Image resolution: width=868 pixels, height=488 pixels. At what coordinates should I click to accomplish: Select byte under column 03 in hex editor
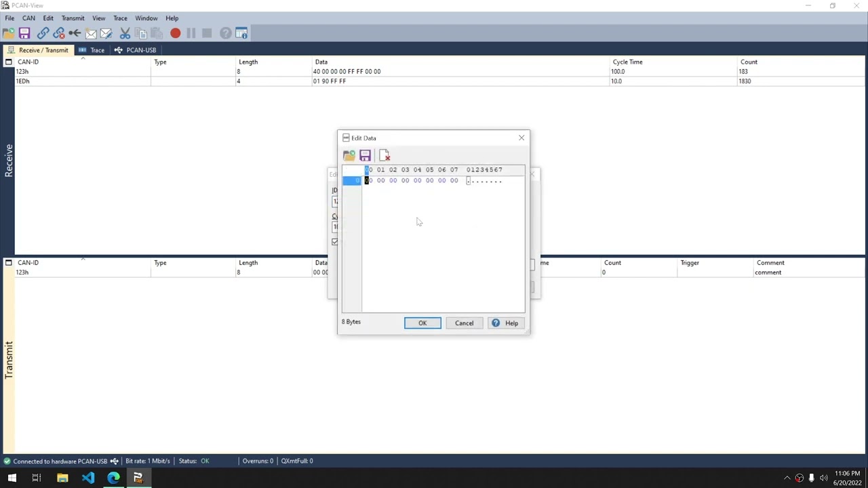click(x=405, y=180)
